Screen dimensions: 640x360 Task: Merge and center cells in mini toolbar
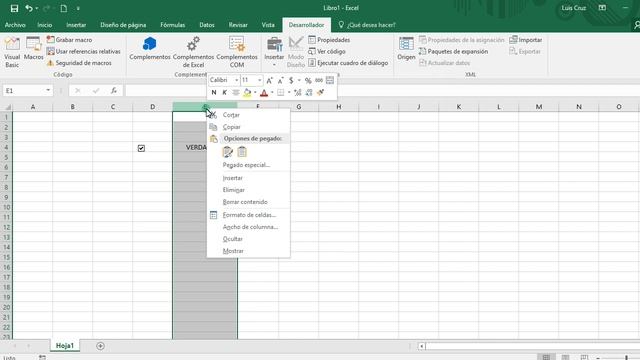click(330, 80)
